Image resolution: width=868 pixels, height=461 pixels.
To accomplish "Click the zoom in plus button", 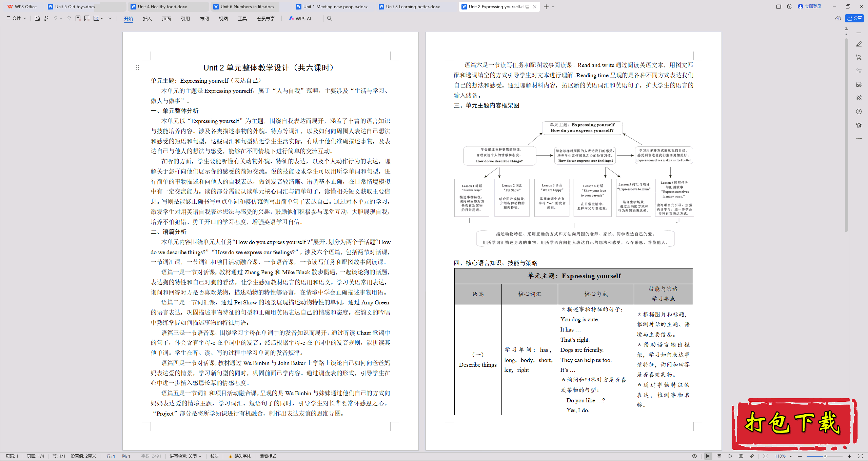I will (x=849, y=456).
